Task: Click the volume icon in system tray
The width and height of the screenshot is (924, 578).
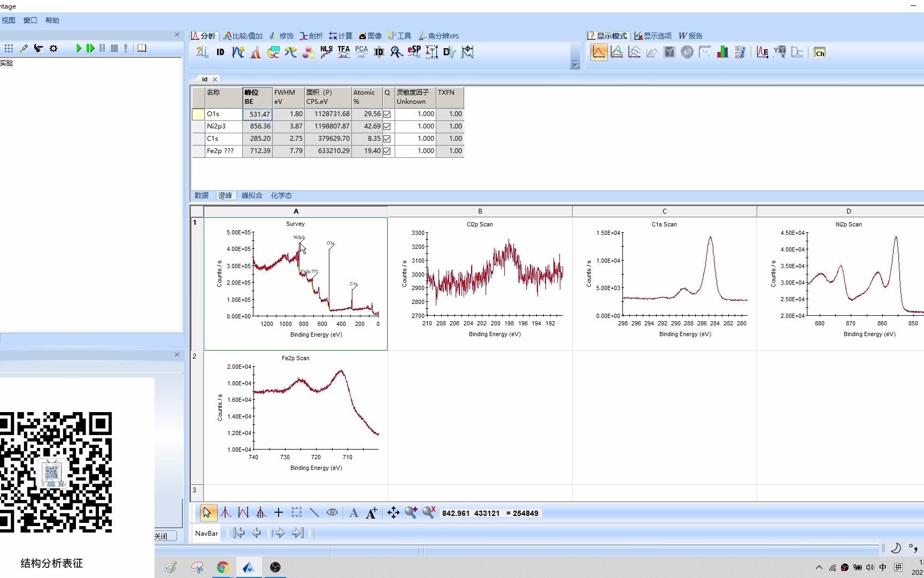Action: [869, 567]
